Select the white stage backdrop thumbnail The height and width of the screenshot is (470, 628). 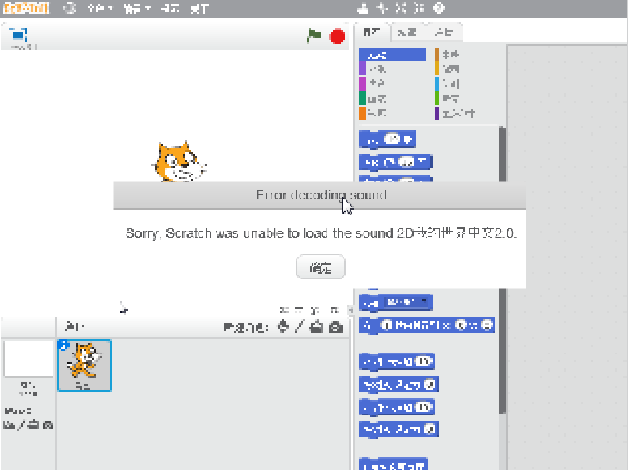(x=28, y=358)
